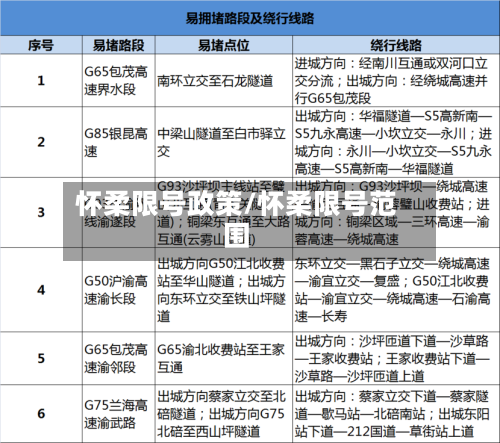Select row number 1 cell
Screen dimensions: 500x443
41,80
